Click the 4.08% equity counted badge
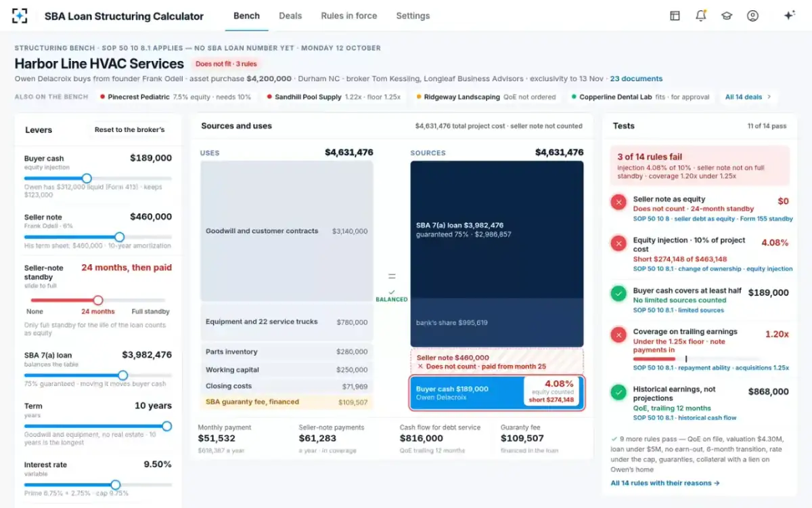 click(x=552, y=391)
